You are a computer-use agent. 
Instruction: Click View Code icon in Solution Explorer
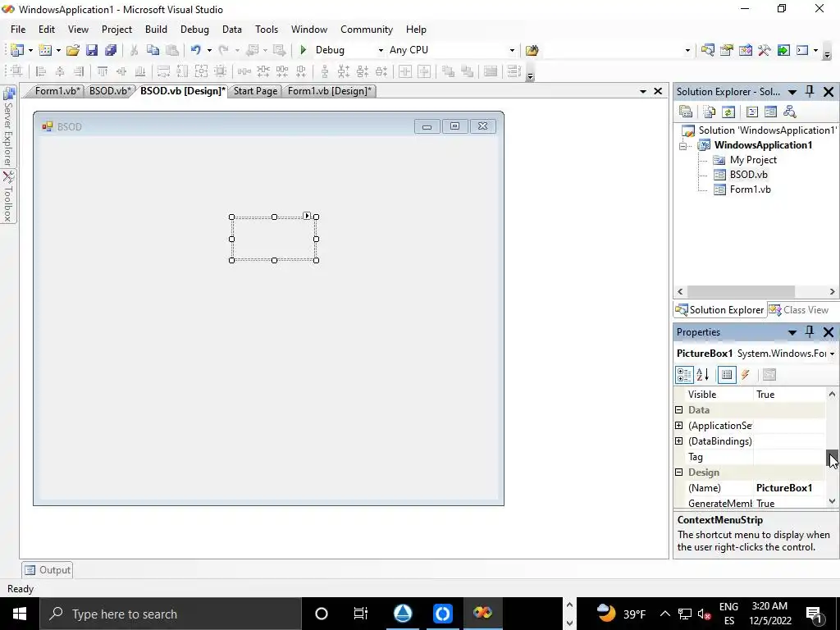(x=751, y=112)
